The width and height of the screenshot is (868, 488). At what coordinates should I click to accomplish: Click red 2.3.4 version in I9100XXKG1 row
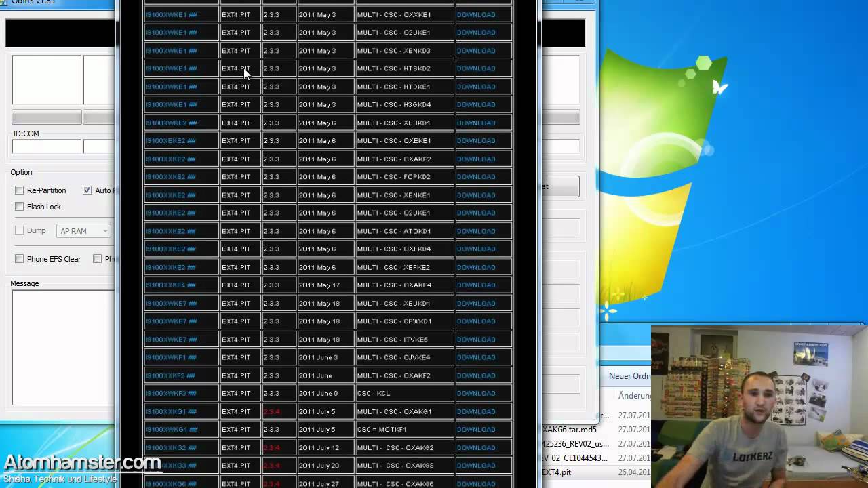271,411
